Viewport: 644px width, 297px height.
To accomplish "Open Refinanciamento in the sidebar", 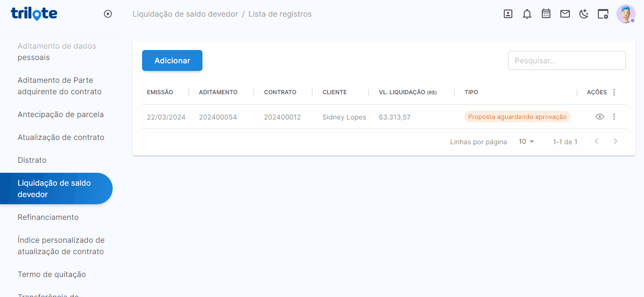I will point(48,217).
